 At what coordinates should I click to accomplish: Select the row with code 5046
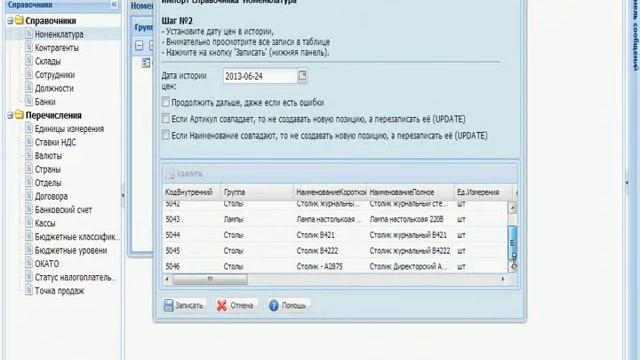(335, 266)
